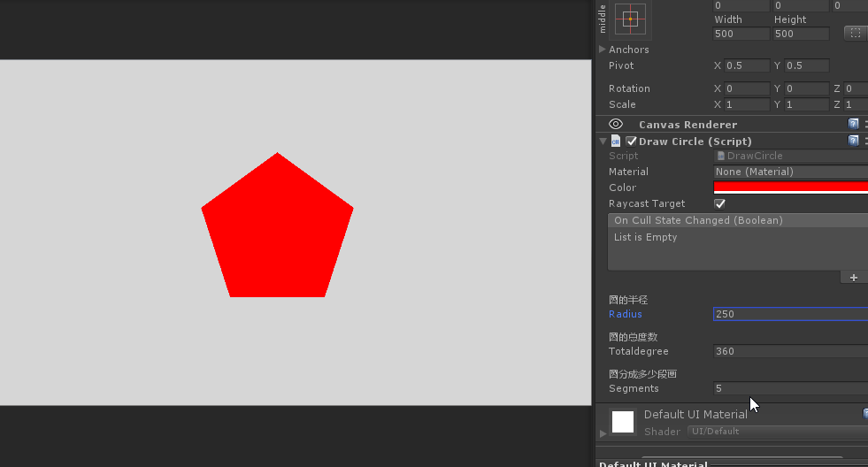The image size is (868, 467).
Task: Click the Color label
Action: 622,188
